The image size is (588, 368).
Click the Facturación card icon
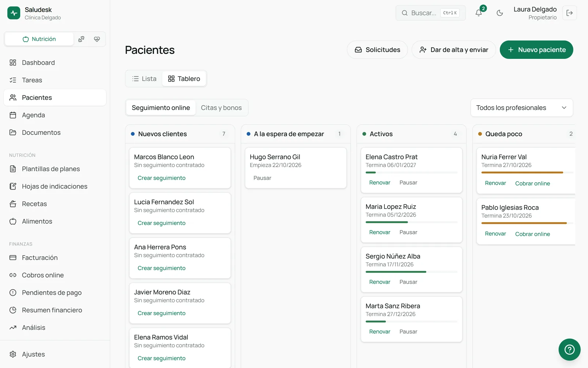tap(13, 258)
